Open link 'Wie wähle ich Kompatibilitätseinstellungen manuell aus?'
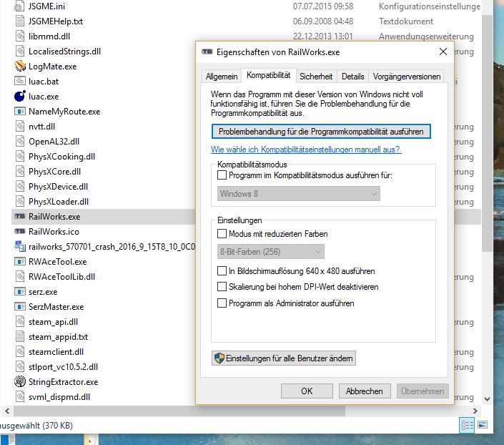Viewport: 504px width, 445px height. click(306, 150)
